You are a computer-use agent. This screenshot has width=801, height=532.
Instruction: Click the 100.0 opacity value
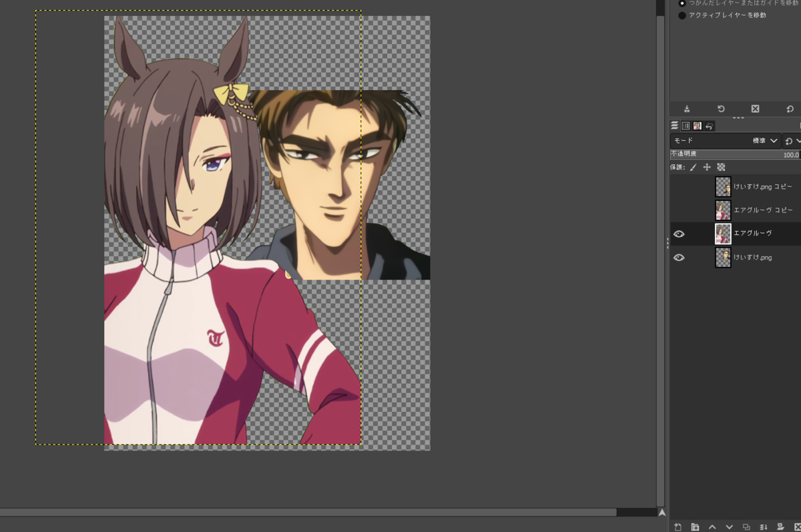791,155
